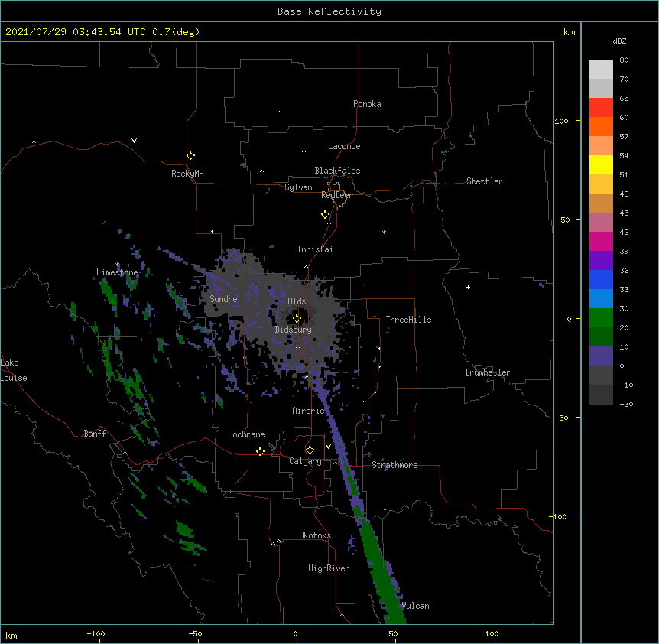Pick the red 60-65 dBZ legend swatch
659x644 pixels.
click(x=601, y=107)
